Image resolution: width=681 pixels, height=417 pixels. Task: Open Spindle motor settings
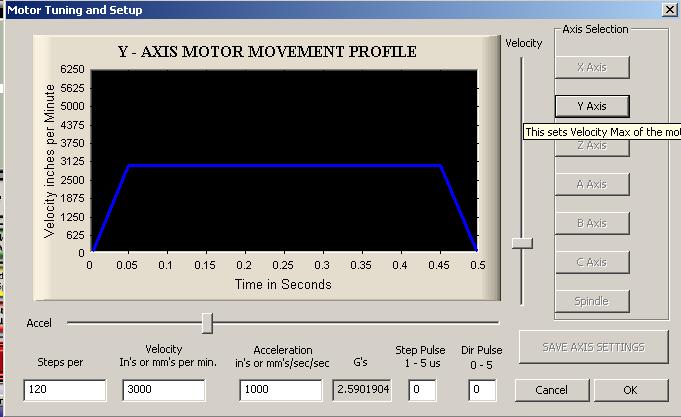coord(592,301)
